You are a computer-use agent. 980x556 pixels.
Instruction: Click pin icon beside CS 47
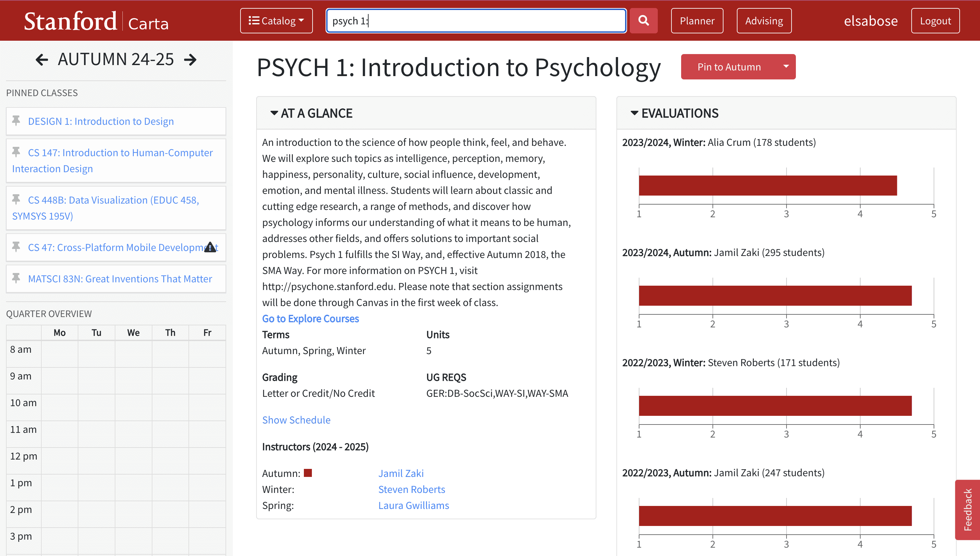tap(16, 247)
